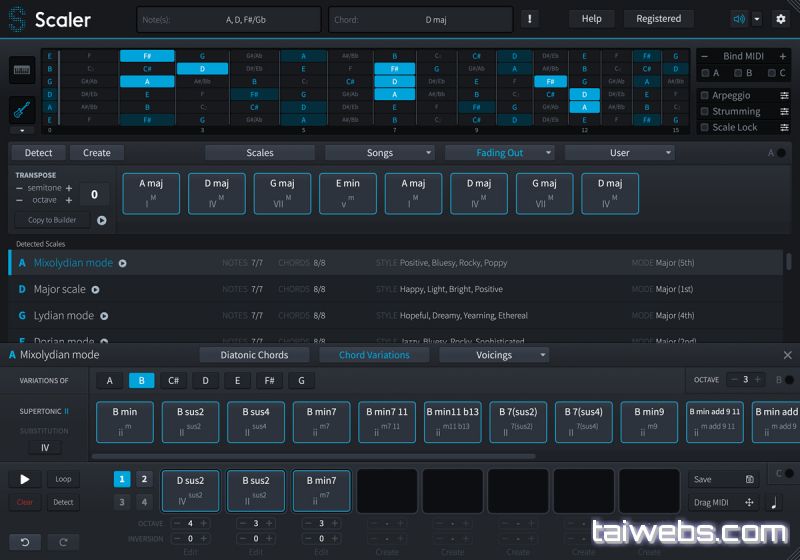The width and height of the screenshot is (800, 560).
Task: Increase octave of D sus2 slot
Action: coord(204,523)
